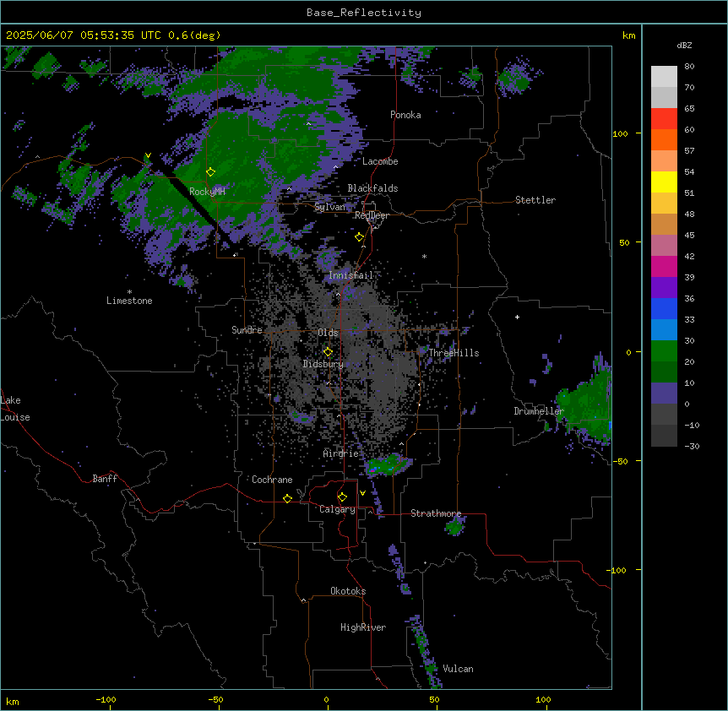Click the Drumheller city label
Screen dimensions: 728x711
(x=539, y=411)
